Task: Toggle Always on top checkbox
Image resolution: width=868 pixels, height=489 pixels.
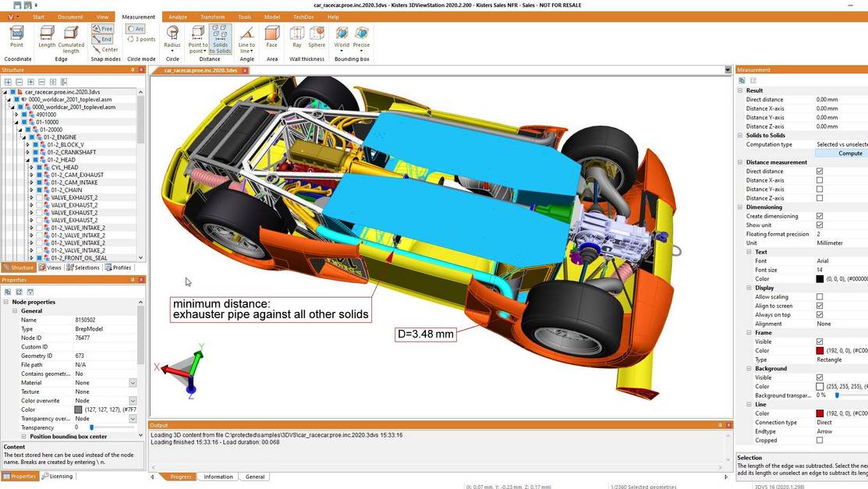Action: click(820, 314)
